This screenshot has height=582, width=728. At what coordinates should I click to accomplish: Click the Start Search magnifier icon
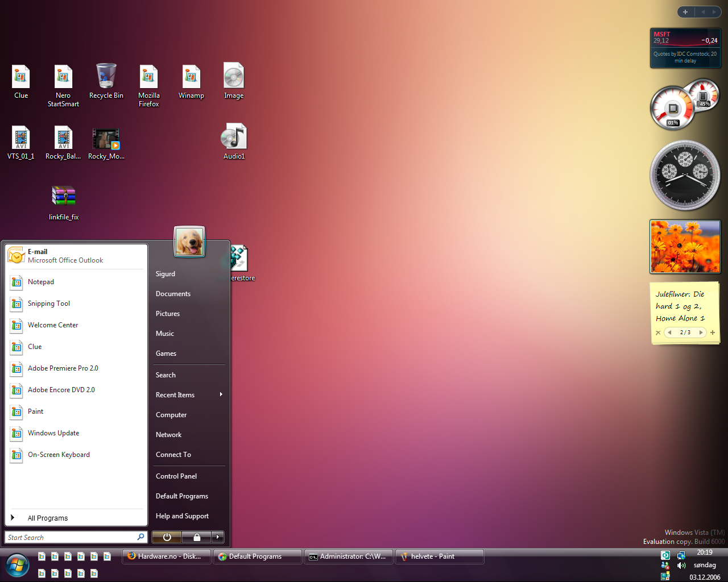pyautogui.click(x=140, y=537)
